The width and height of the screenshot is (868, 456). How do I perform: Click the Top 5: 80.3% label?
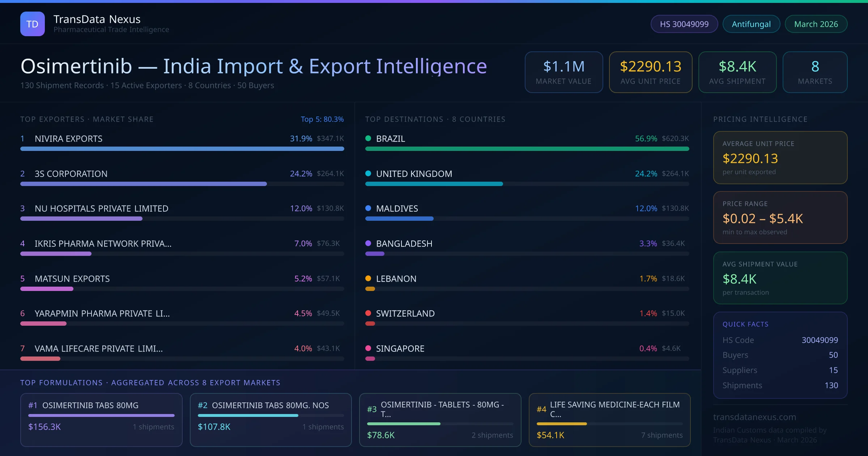click(x=322, y=119)
